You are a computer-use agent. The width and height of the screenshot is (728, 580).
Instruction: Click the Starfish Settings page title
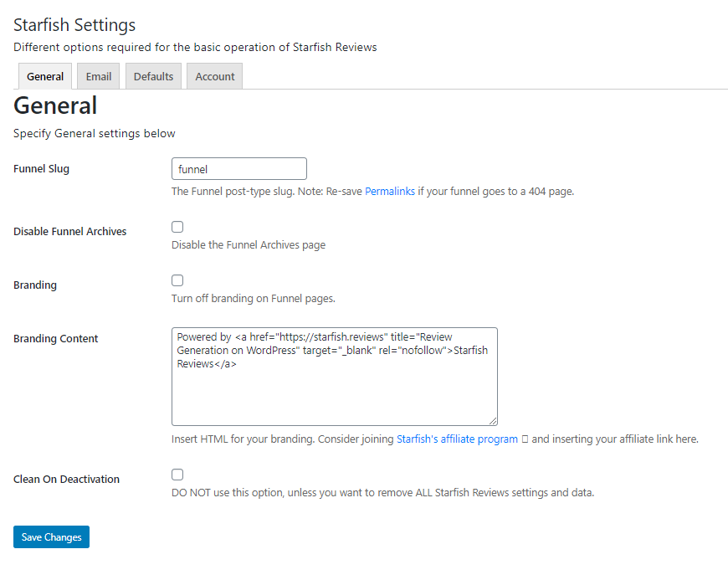coord(74,25)
